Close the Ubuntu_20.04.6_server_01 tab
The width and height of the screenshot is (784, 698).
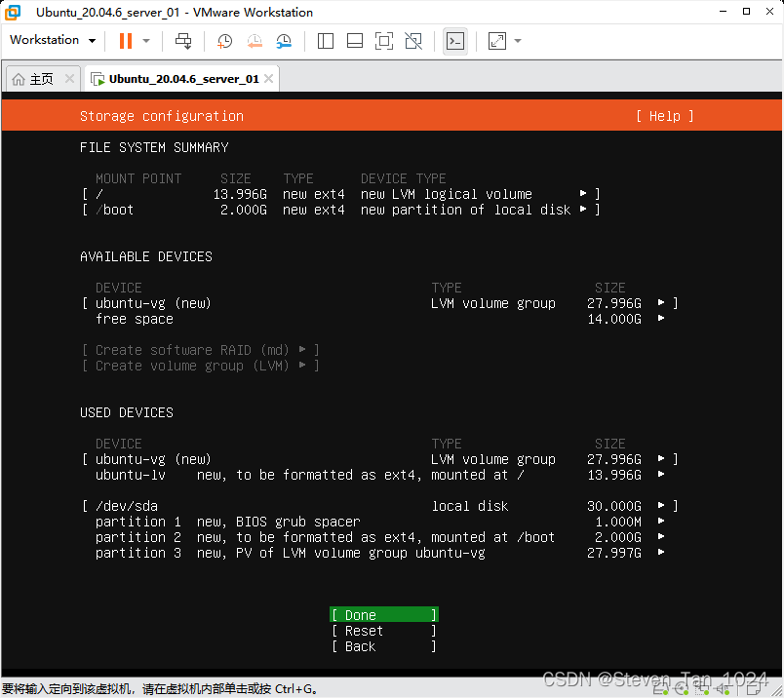pyautogui.click(x=268, y=79)
